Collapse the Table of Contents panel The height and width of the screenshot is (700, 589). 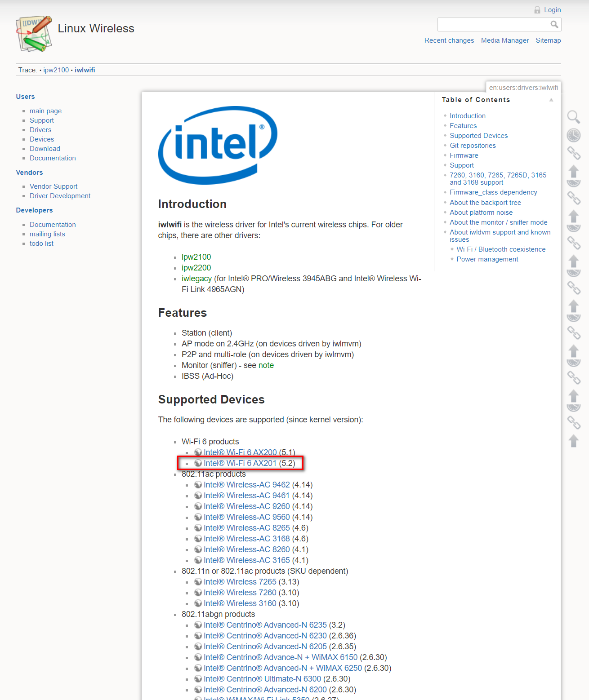point(551,101)
